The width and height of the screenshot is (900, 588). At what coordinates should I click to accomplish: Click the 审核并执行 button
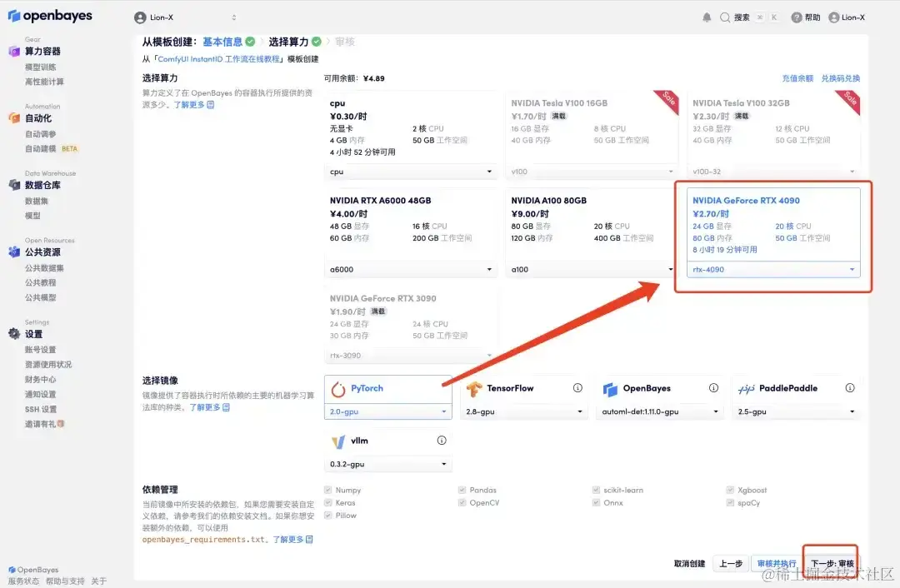tap(777, 563)
